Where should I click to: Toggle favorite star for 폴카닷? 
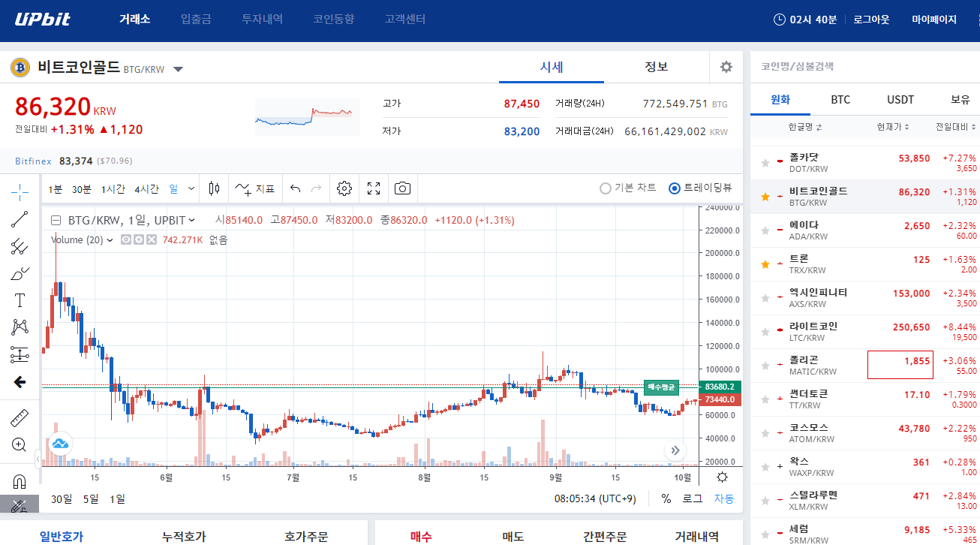point(765,163)
